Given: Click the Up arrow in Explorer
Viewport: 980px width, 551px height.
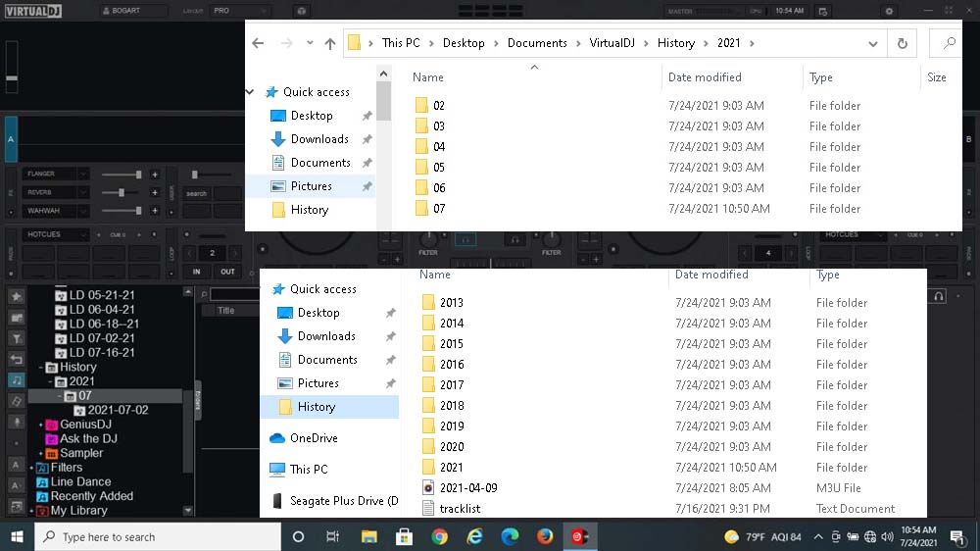Looking at the screenshot, I should (x=330, y=43).
